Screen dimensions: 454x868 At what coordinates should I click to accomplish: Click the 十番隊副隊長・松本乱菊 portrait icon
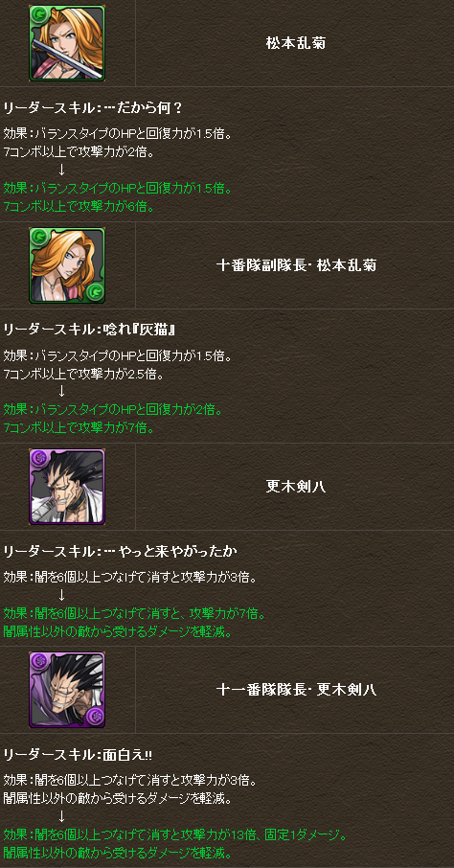(67, 265)
